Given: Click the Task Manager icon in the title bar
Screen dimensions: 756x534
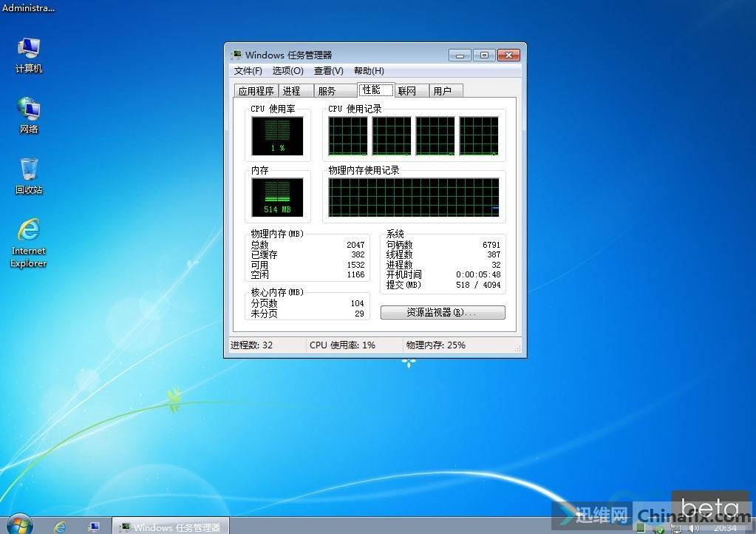Looking at the screenshot, I should point(236,55).
